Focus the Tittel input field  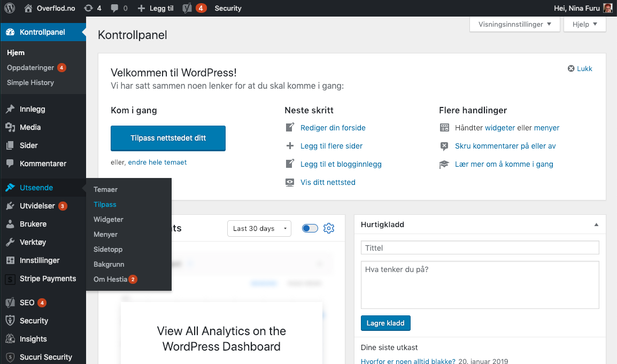(480, 248)
